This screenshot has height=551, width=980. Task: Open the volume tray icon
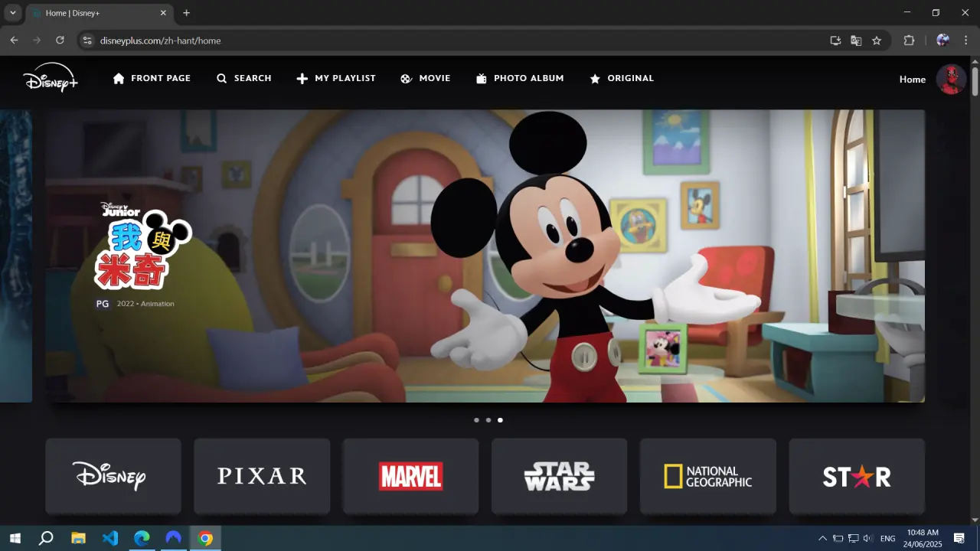(868, 539)
